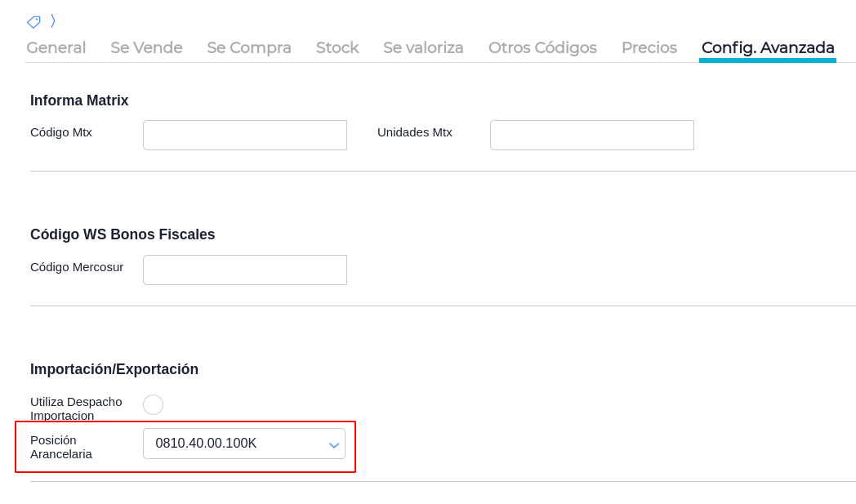Viewport: 856px width, 504px height.
Task: Click the breadcrumb chevron beside the tag icon
Action: 53,20
